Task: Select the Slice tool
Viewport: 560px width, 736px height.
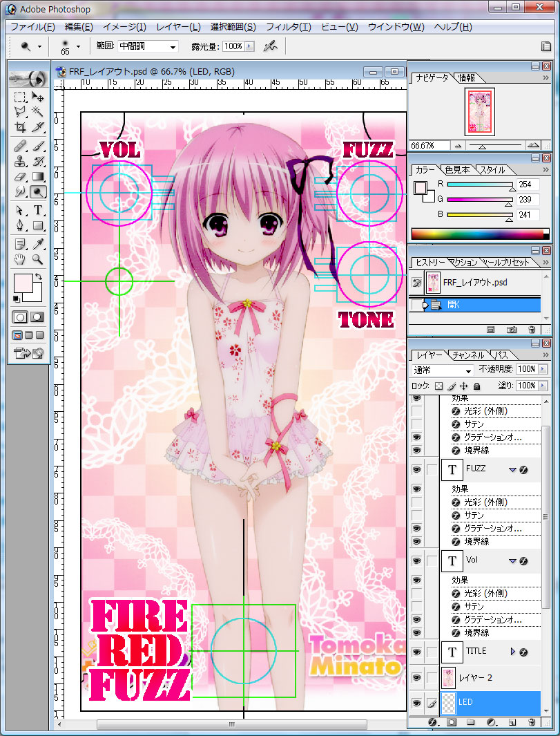Action: click(37, 126)
